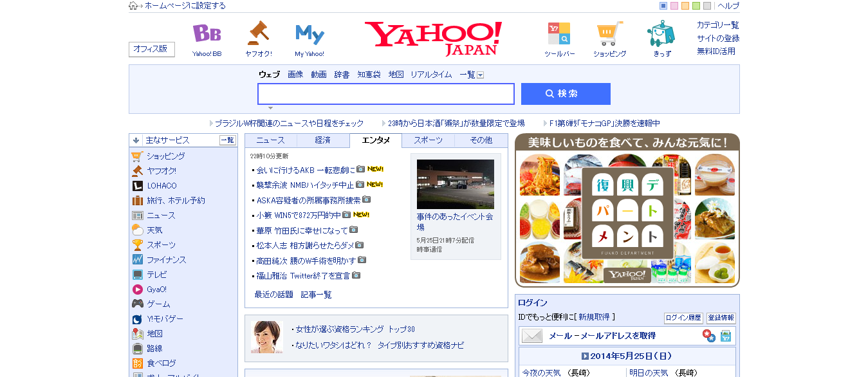
Task: Open the Yahoo! BB icon
Action: pyautogui.click(x=207, y=33)
